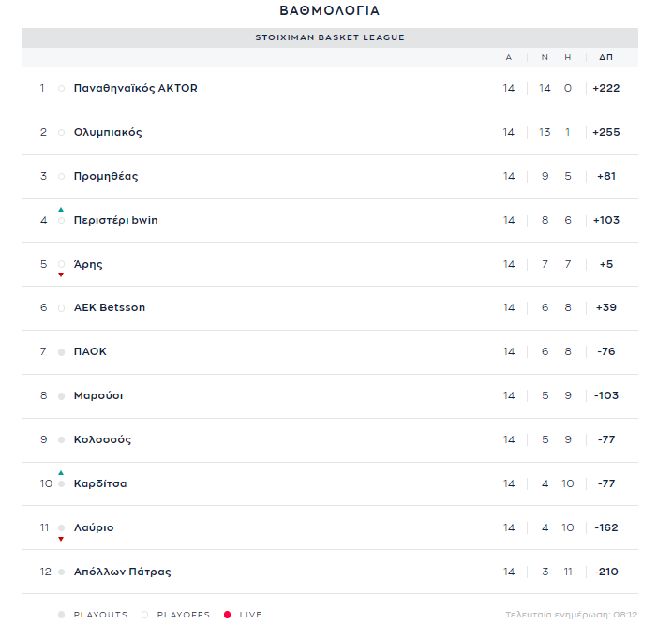Click the red down arrow beside Άρης
672x624 pixels.
point(61,275)
